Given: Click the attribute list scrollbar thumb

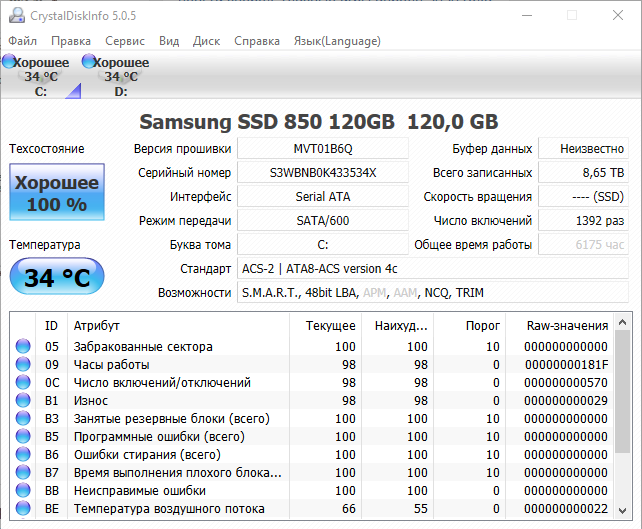Looking at the screenshot, I should (x=622, y=391).
